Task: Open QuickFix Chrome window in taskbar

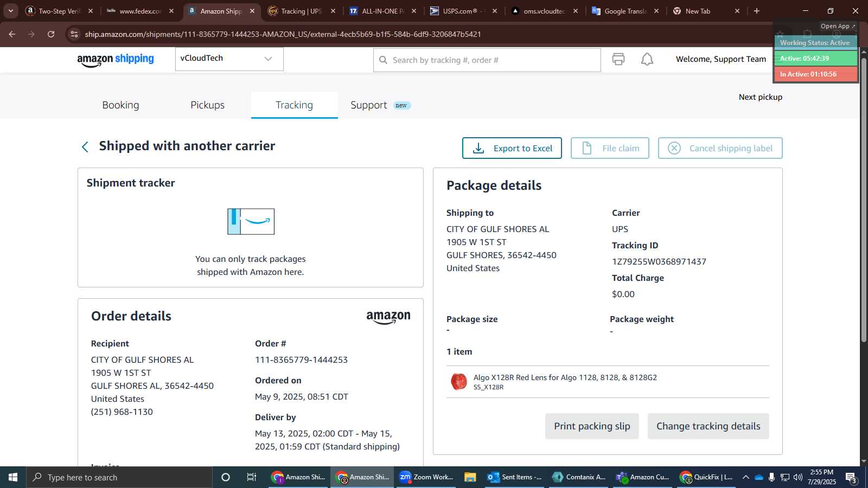Action: [707, 477]
